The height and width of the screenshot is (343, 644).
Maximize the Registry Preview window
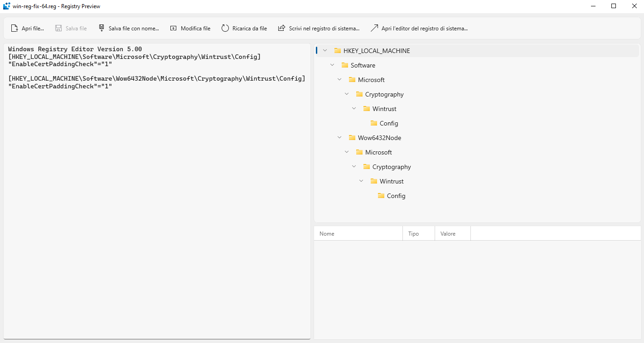coord(614,6)
